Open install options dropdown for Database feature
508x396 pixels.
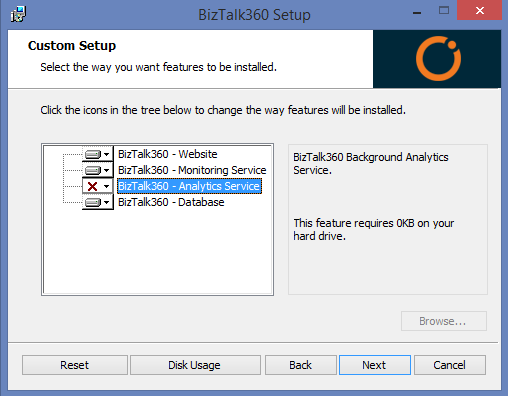(x=106, y=202)
